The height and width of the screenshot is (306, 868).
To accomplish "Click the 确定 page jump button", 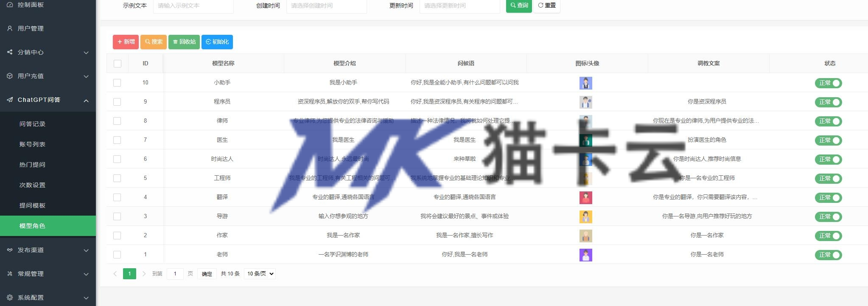I will [x=207, y=274].
